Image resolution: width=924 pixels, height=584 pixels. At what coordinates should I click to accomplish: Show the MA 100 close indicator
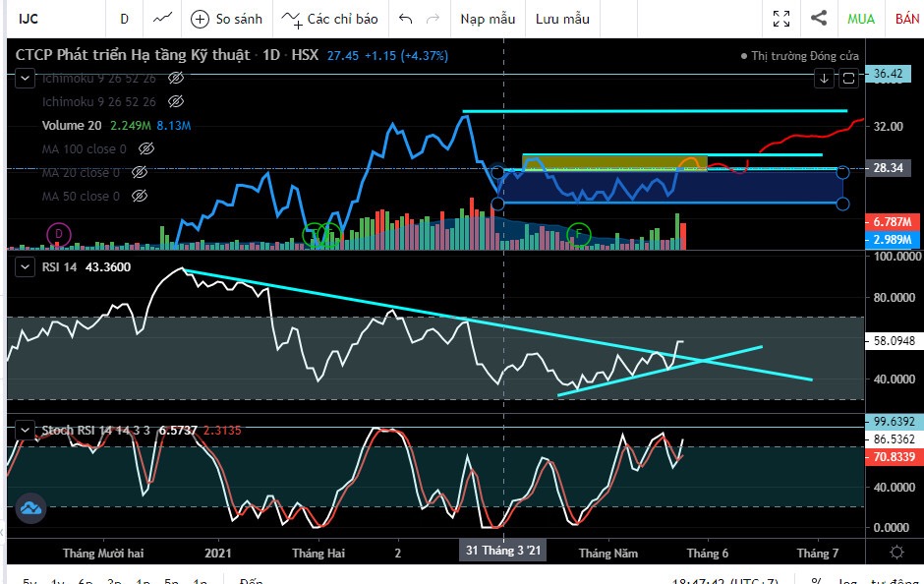(146, 148)
